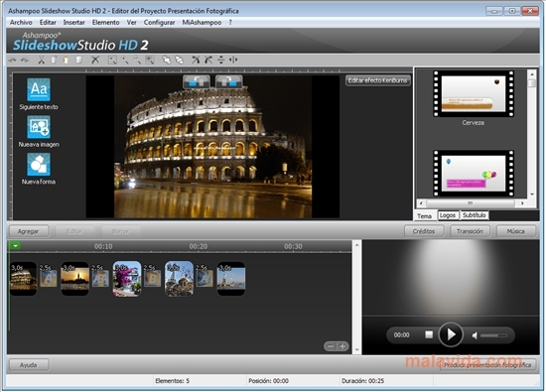Click the Copy icon in the toolbar
This screenshot has height=392, width=546.
click(54, 60)
